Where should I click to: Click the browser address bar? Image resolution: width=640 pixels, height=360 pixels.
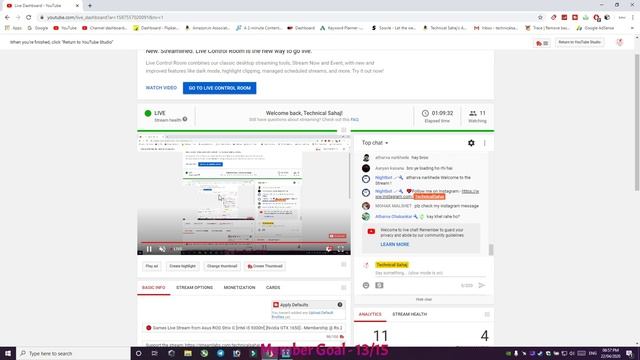(286, 18)
